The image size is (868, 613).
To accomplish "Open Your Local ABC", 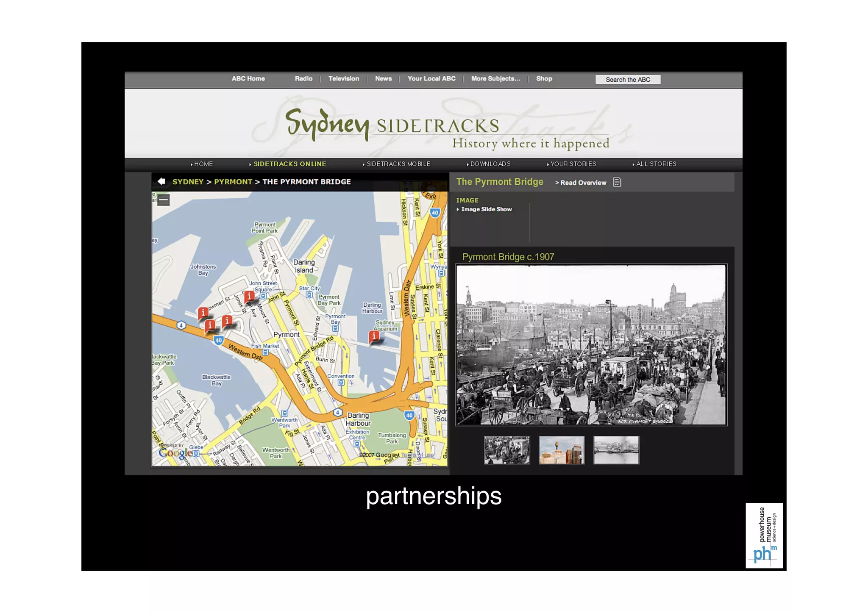I will click(431, 79).
